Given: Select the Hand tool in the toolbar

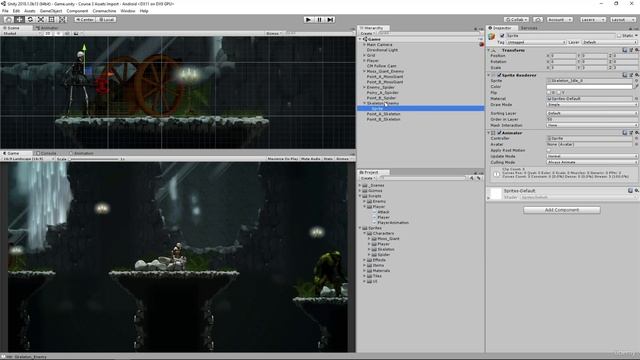Looking at the screenshot, I should (x=8, y=20).
